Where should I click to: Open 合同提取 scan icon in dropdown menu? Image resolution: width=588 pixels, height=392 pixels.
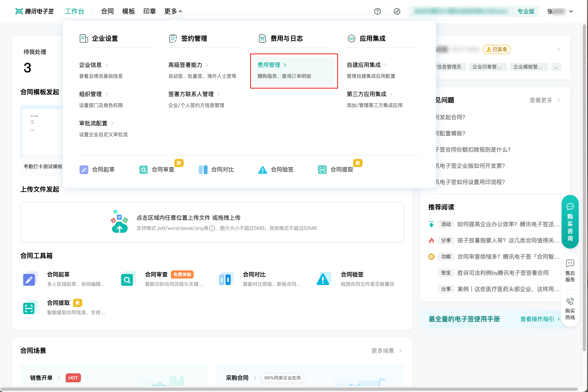pyautogui.click(x=322, y=169)
